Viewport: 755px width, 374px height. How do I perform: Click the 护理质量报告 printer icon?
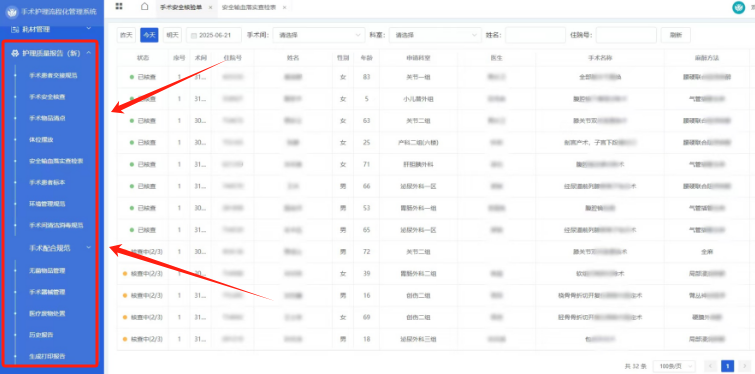15,53
